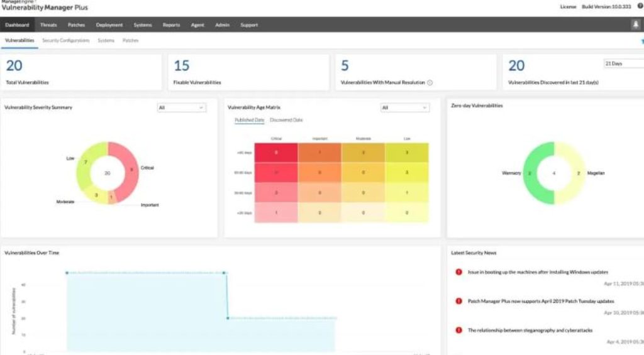Open the Patches menu in navbar
Viewport: 644px width, 355px height.
click(76, 25)
